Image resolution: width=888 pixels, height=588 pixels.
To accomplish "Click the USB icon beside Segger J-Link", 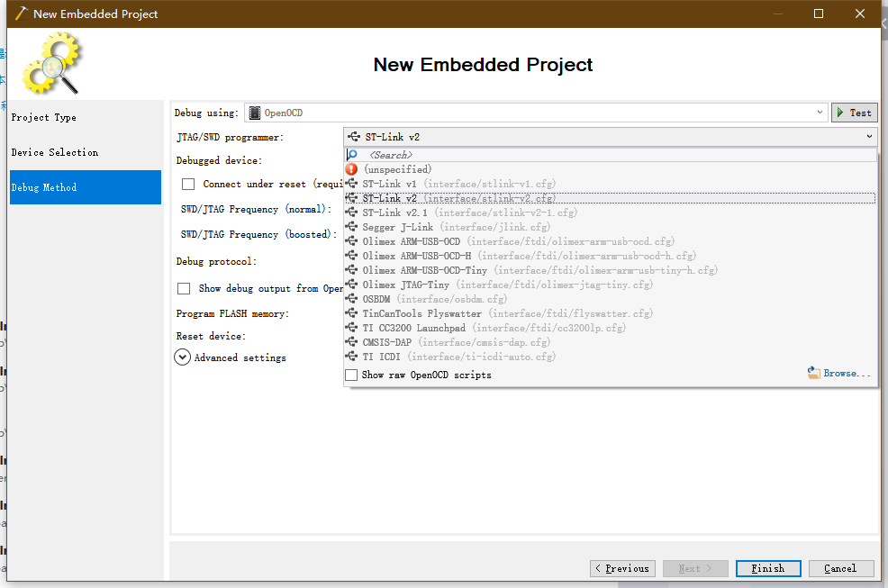I will (352, 227).
